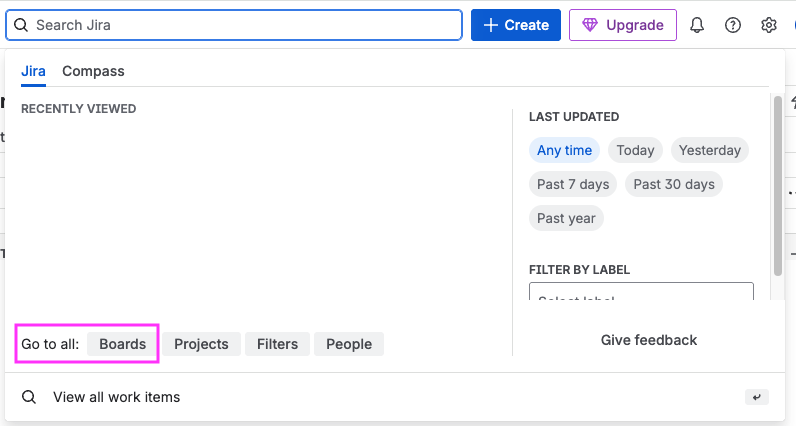Viewport: 796px width, 426px height.
Task: Select the Today filter chip
Action: coord(635,150)
